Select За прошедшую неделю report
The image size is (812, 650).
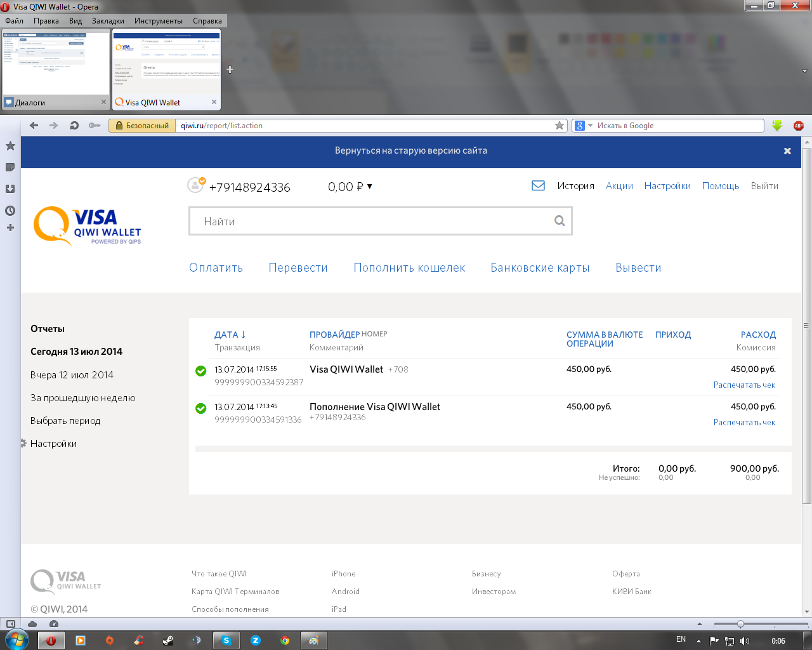(x=83, y=398)
